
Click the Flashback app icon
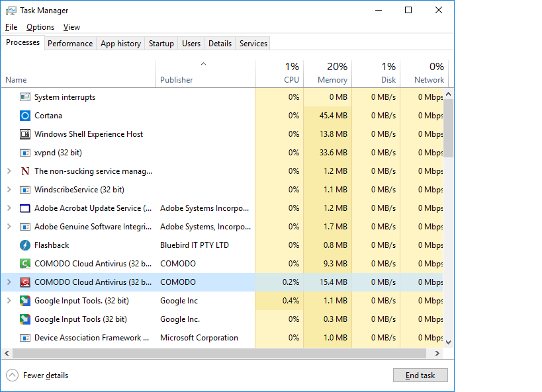25,245
